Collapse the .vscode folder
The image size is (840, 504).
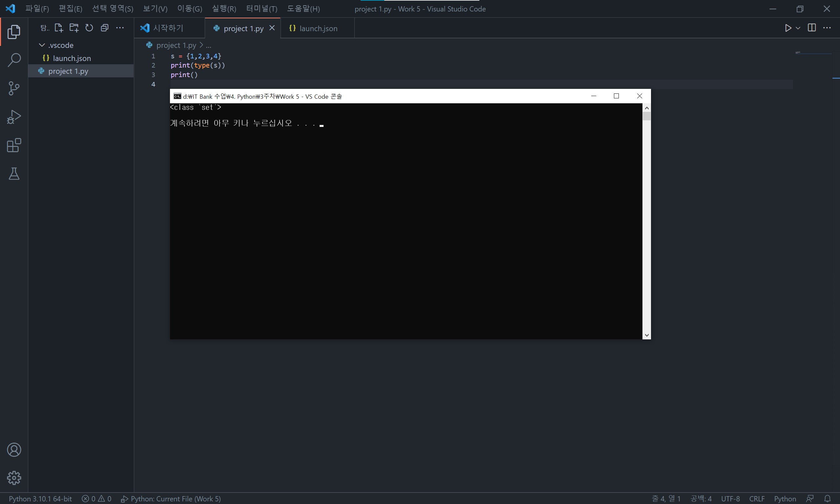(x=42, y=45)
